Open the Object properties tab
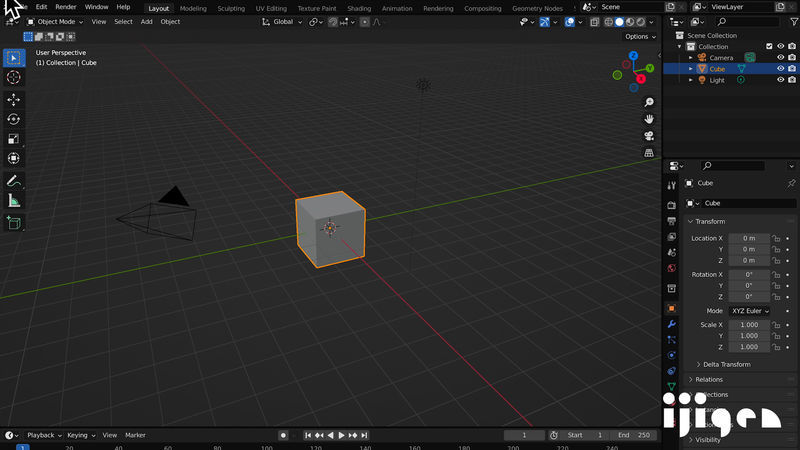Image resolution: width=800 pixels, height=450 pixels. click(x=671, y=308)
